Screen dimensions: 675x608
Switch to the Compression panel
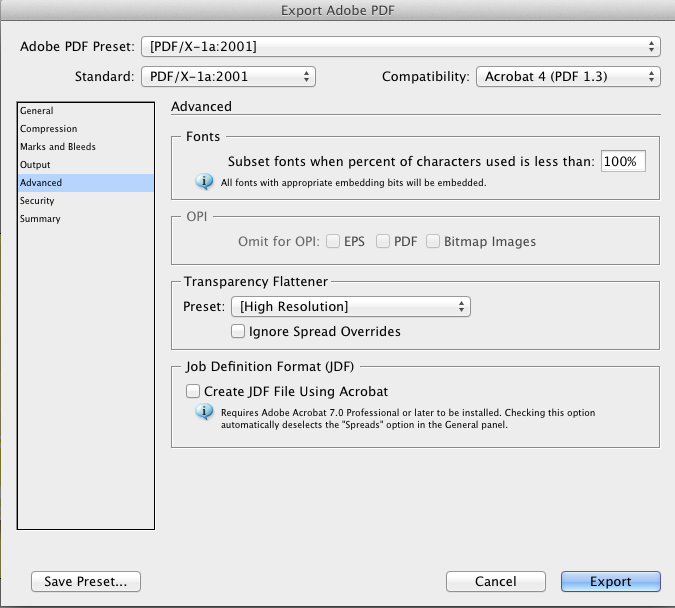[86, 129]
